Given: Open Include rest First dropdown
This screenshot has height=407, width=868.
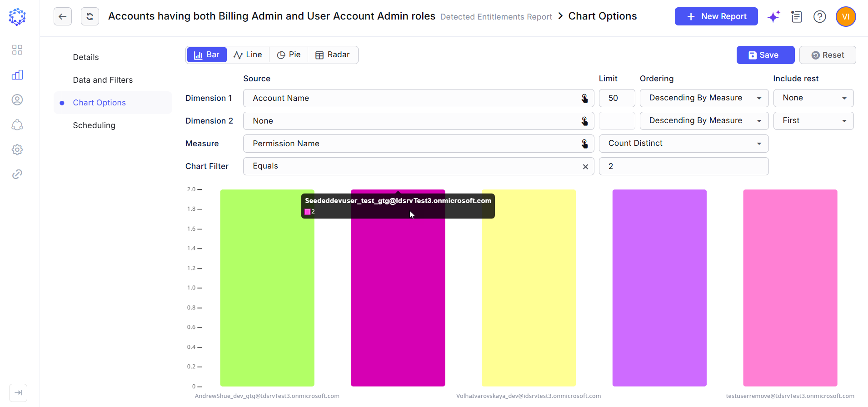Looking at the screenshot, I should (x=813, y=121).
